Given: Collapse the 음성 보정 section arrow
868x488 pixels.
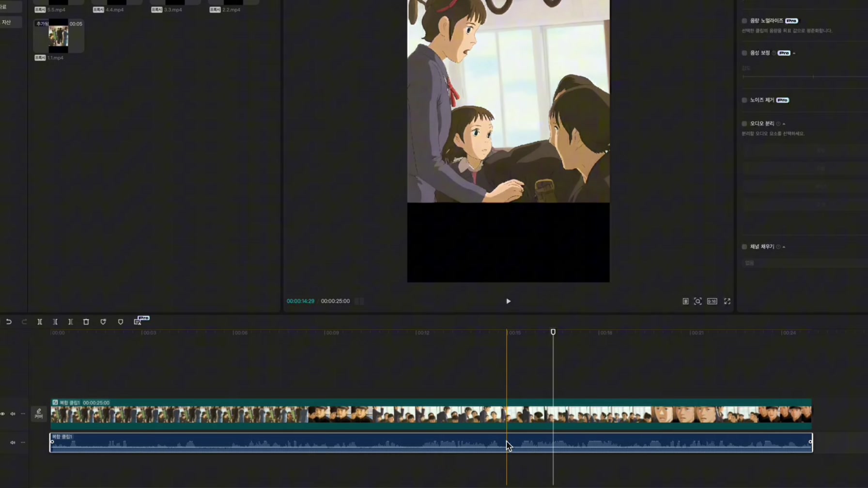Looking at the screenshot, I should click(x=794, y=53).
